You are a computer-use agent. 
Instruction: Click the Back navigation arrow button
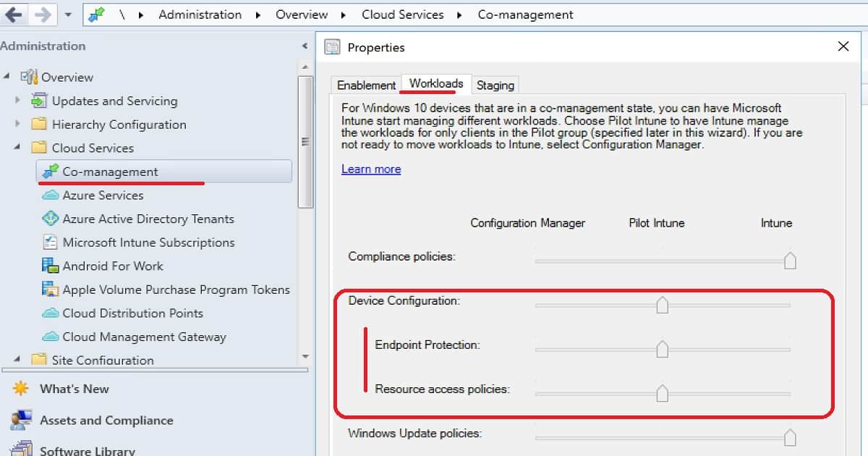click(14, 14)
